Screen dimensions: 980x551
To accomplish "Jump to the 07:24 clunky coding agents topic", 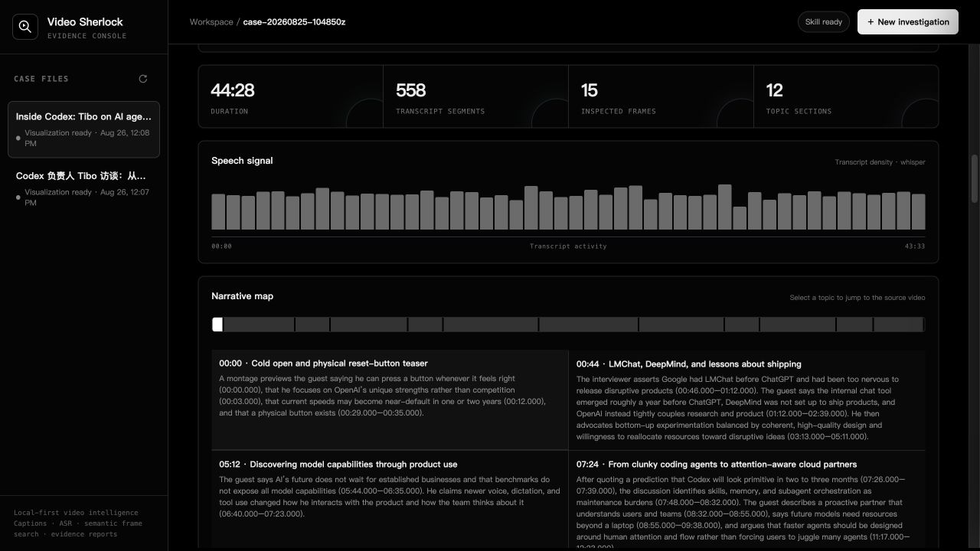I will [747, 500].
